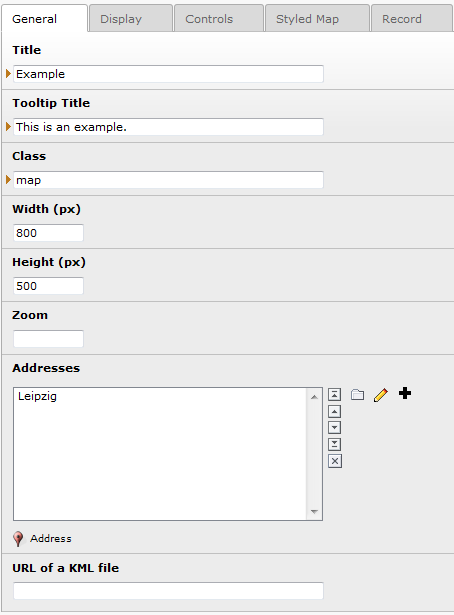Click the Zoom input field
454x615 pixels.
(x=48, y=339)
